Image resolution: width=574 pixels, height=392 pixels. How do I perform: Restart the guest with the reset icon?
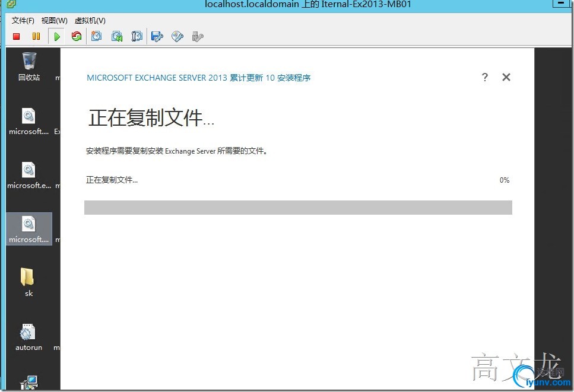coord(77,36)
